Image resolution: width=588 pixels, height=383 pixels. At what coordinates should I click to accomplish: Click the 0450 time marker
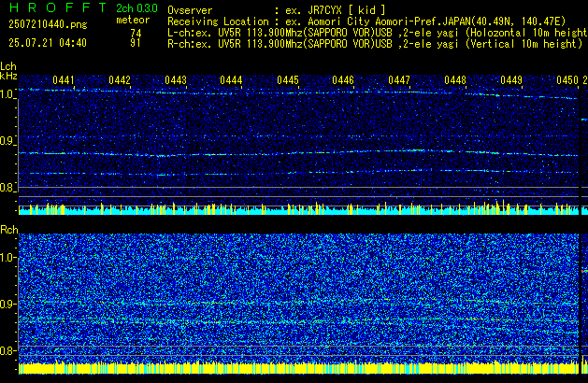pos(567,80)
